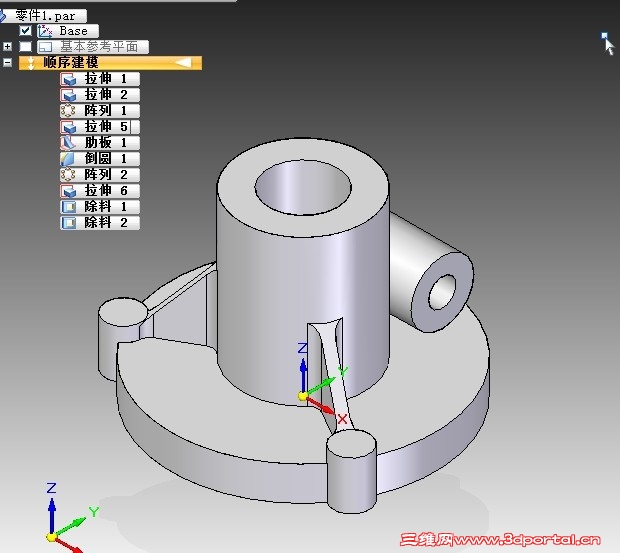Click the 倒圆 1 text label
Viewport: 620px width, 553px height.
coord(106,159)
